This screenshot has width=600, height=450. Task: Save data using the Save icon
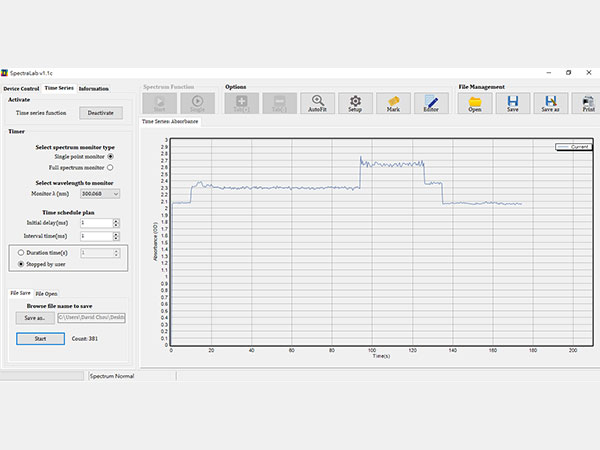tap(513, 103)
